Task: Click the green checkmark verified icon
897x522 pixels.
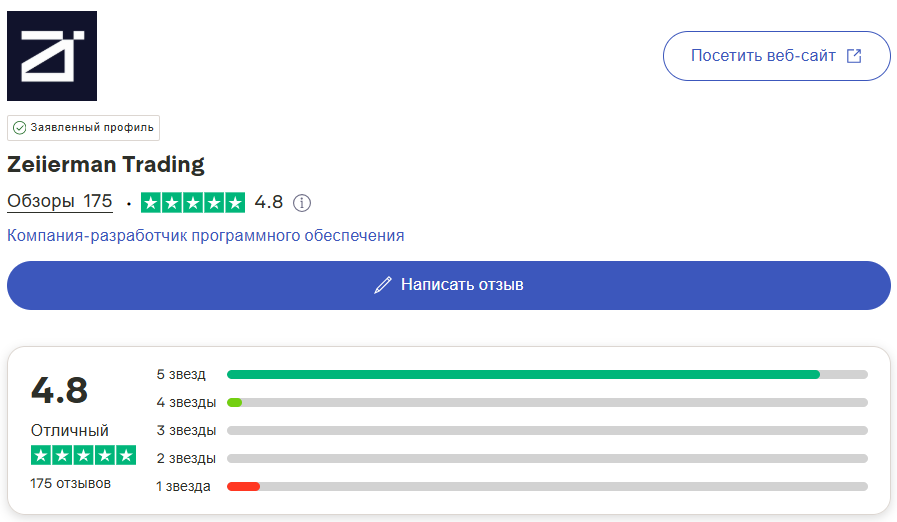Action: pyautogui.click(x=19, y=128)
